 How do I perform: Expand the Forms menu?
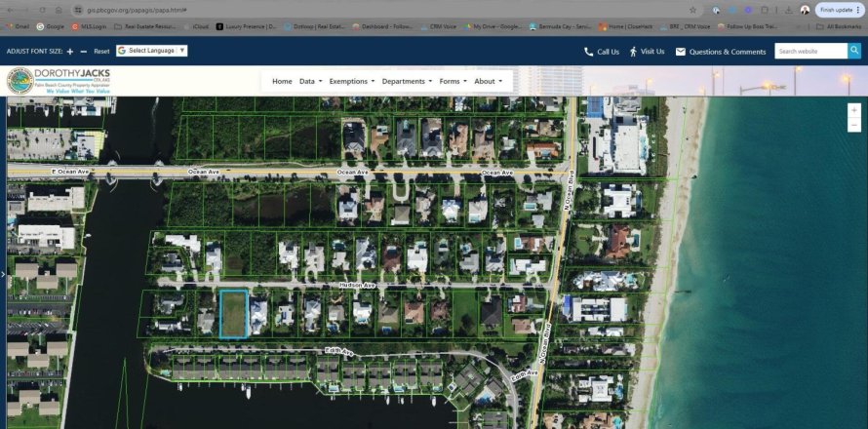453,81
